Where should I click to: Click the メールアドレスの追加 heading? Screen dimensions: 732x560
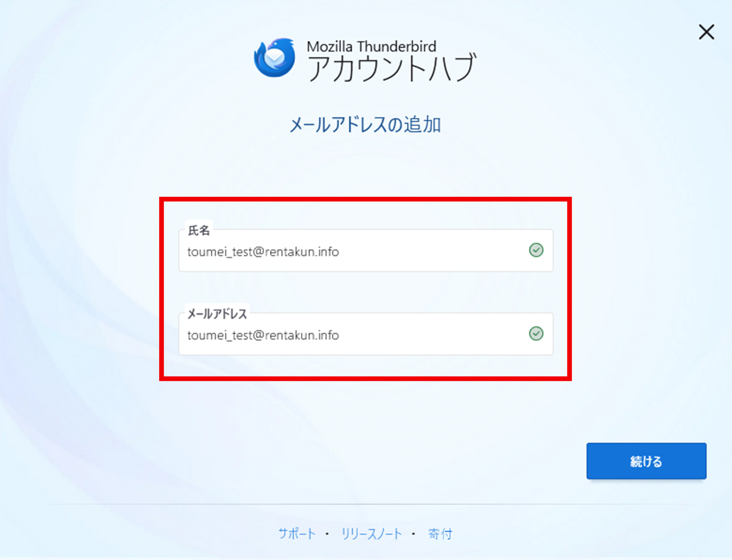pyautogui.click(x=365, y=125)
